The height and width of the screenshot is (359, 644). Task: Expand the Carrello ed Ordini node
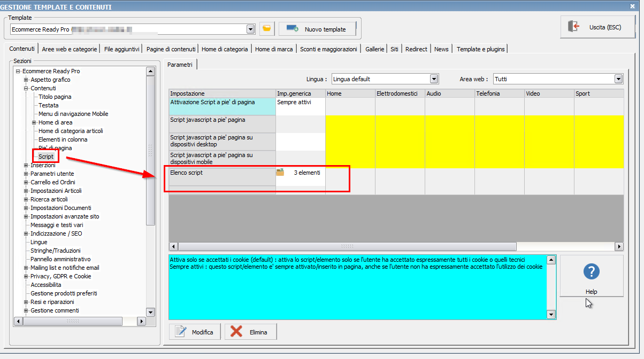coord(26,182)
